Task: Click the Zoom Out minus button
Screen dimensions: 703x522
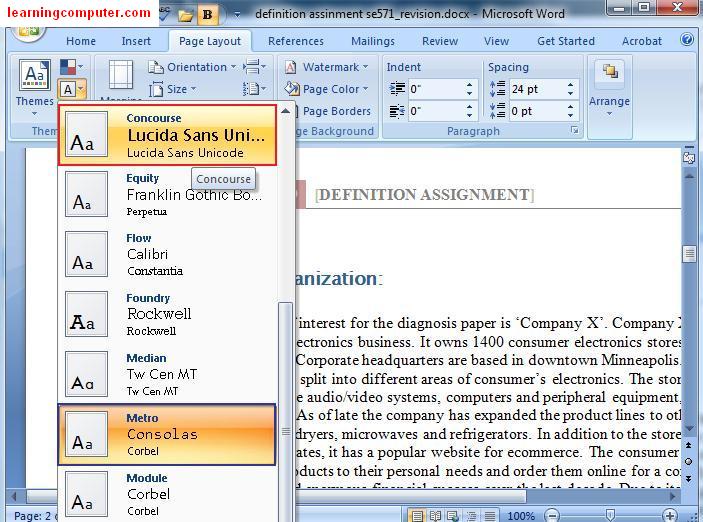Action: click(x=552, y=516)
